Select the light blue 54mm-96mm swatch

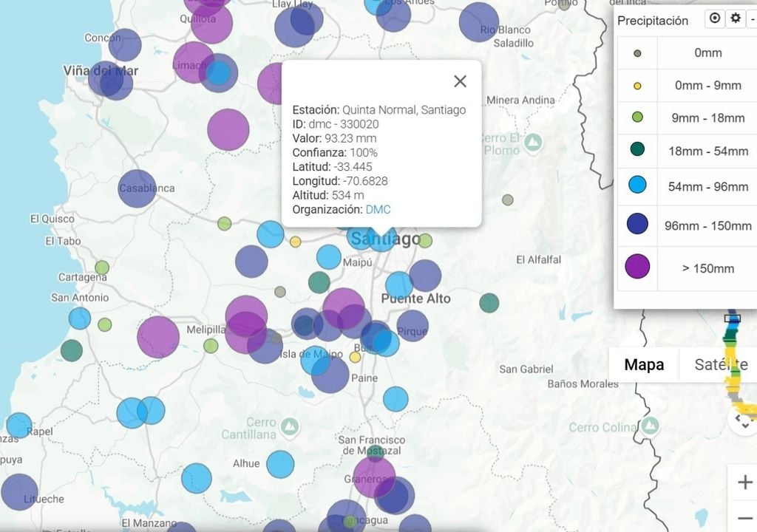[x=637, y=185]
